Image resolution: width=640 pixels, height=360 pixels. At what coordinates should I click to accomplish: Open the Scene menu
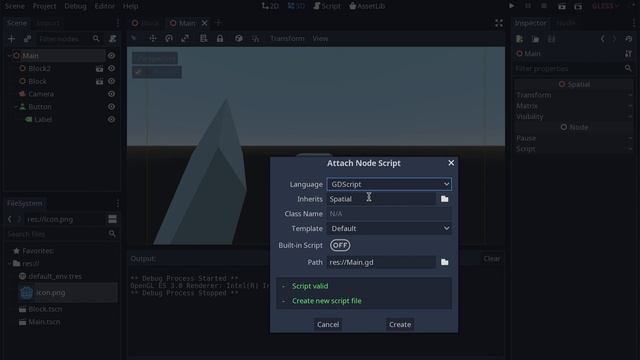[15, 6]
